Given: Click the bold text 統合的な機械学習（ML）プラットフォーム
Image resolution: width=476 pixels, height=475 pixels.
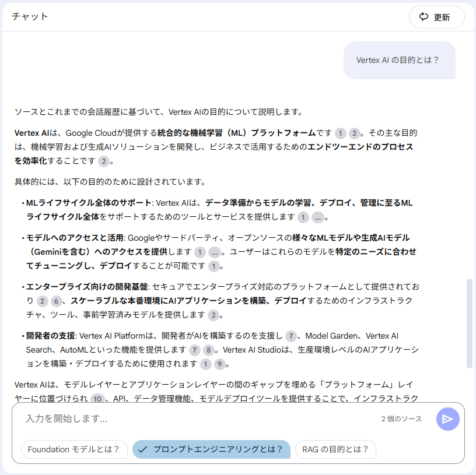Looking at the screenshot, I should coord(236,133).
